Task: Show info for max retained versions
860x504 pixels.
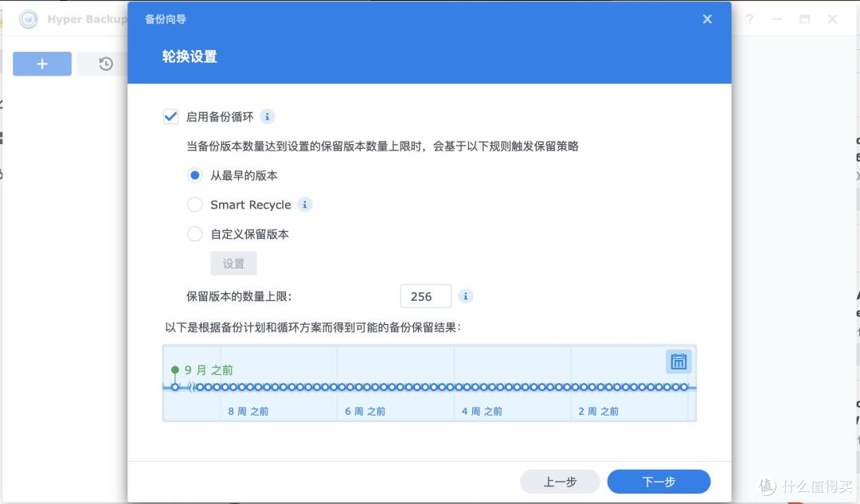Action: click(466, 296)
